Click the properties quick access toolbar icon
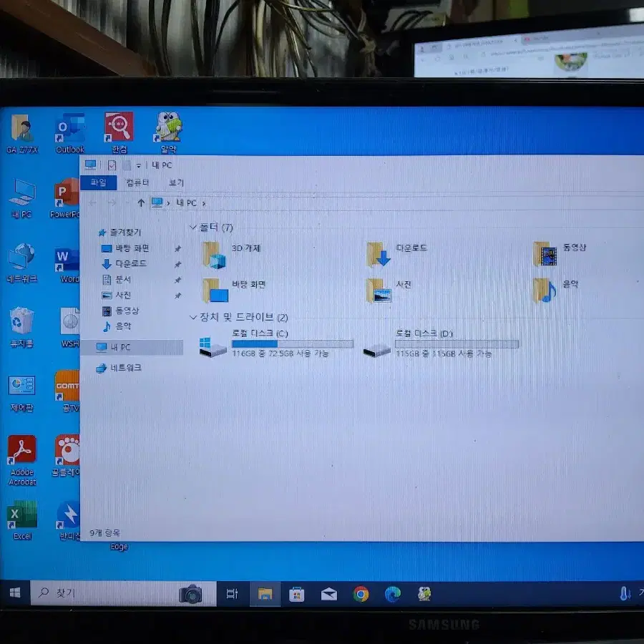This screenshot has width=644, height=644. (x=112, y=165)
